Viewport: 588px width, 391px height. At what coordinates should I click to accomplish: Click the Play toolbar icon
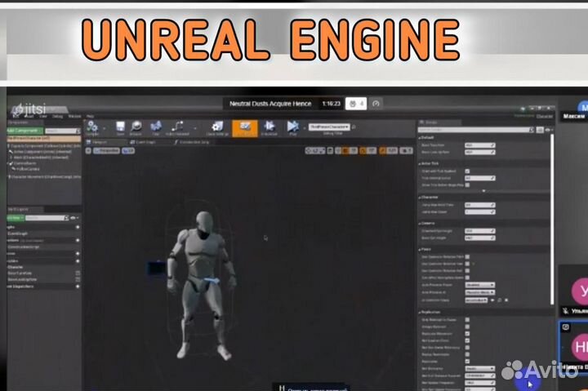coord(293,127)
